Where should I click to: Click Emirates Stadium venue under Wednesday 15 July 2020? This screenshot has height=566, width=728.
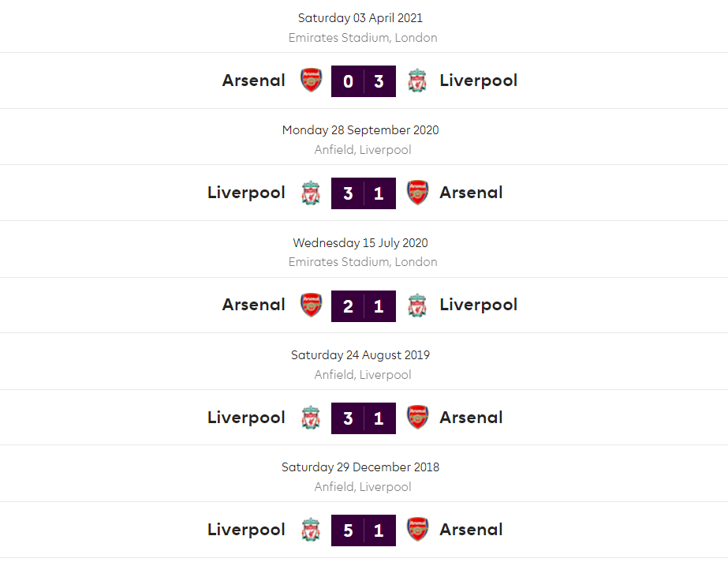(363, 262)
